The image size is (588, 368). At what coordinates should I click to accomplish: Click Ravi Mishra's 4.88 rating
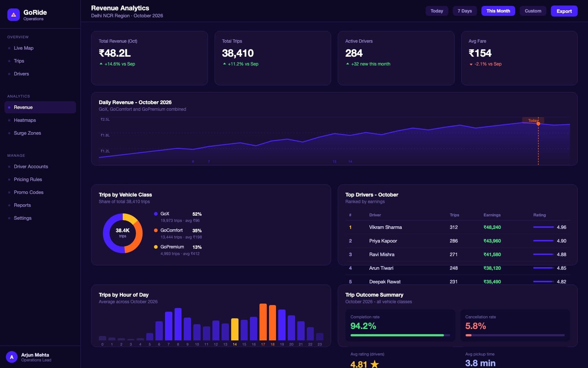coord(562,255)
